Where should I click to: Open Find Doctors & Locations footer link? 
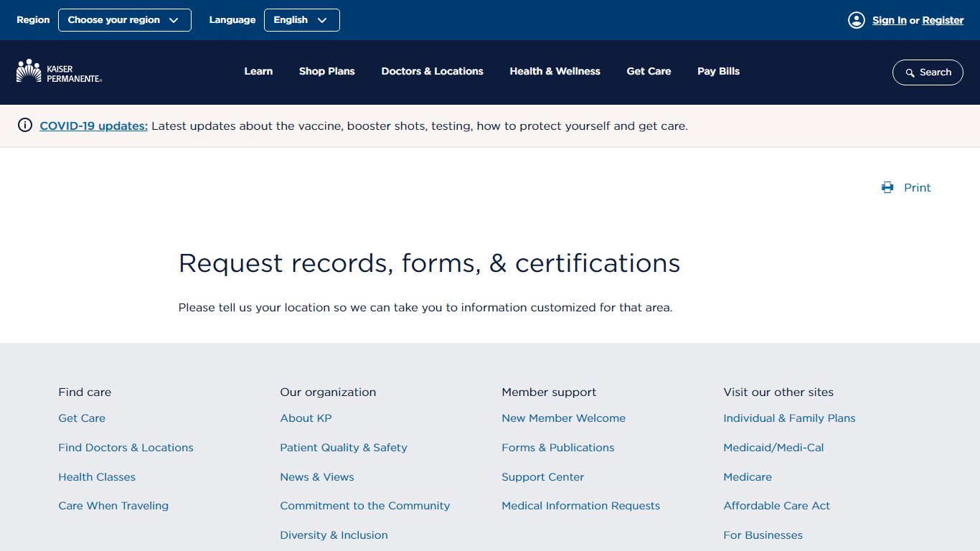coord(126,448)
